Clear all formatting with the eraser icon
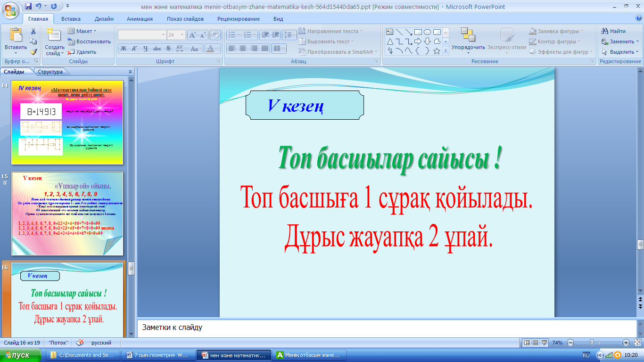644x362 pixels. click(215, 35)
